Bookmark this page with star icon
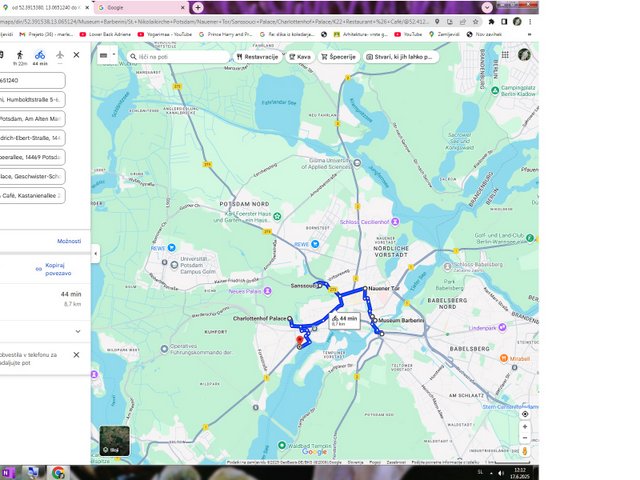Viewport: 640px width, 480px height. point(476,22)
